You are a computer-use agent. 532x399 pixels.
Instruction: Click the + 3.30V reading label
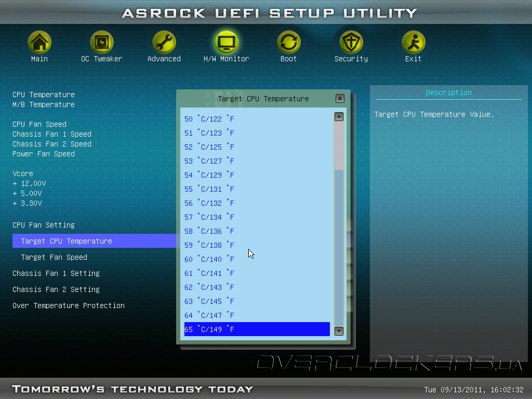tap(27, 203)
